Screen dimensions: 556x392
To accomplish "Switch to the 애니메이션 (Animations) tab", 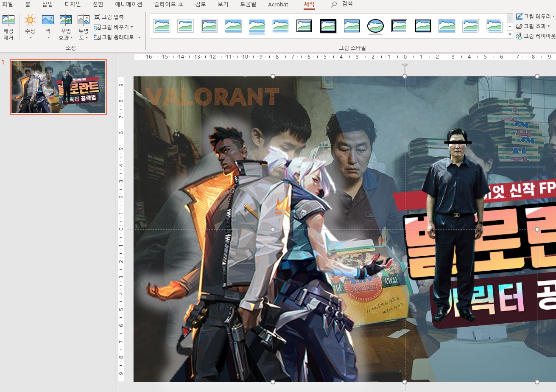I will pyautogui.click(x=129, y=4).
